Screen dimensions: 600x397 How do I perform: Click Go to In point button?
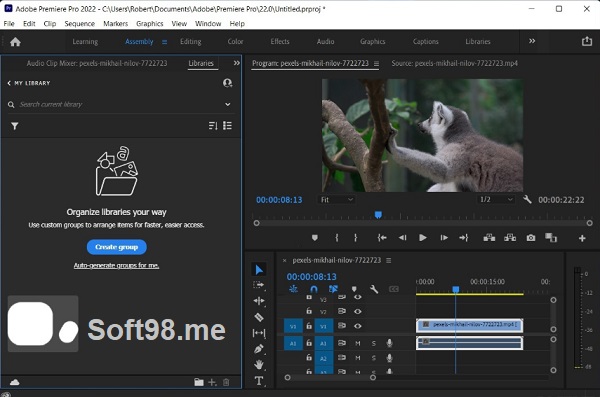(382, 238)
